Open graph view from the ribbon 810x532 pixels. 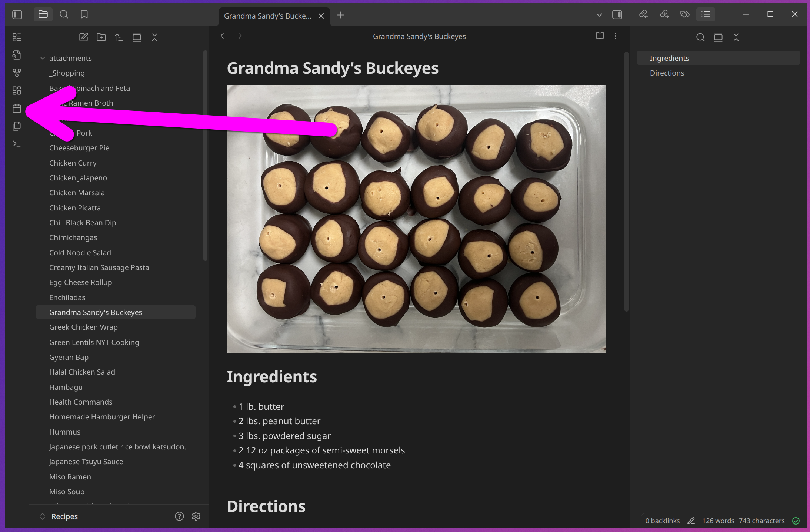pos(17,73)
